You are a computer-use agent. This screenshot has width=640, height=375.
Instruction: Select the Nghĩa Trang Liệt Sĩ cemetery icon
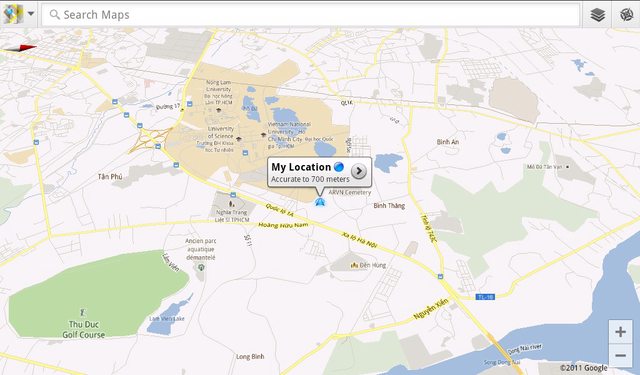(231, 203)
